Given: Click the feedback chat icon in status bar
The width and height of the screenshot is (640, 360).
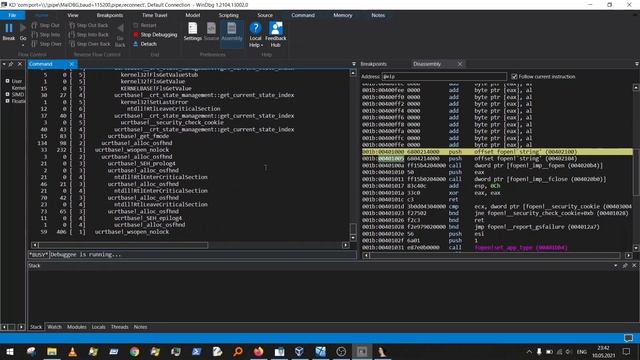Looking at the screenshot, I should tap(628, 338).
